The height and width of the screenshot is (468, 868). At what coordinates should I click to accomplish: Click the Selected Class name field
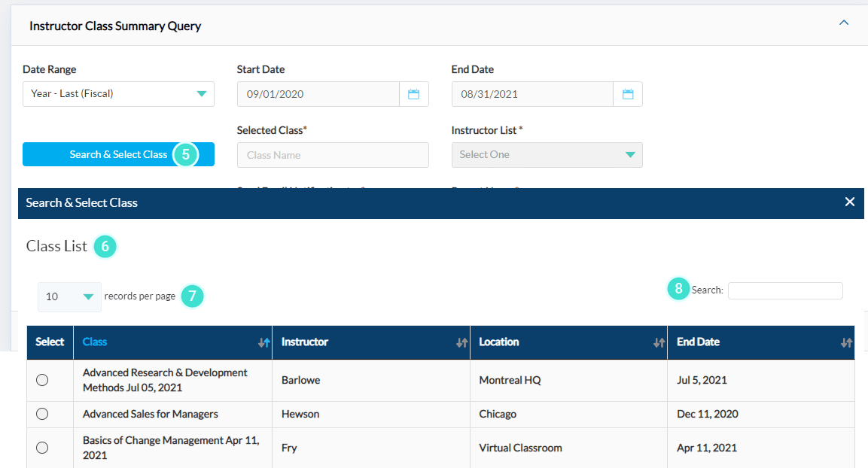(x=332, y=155)
